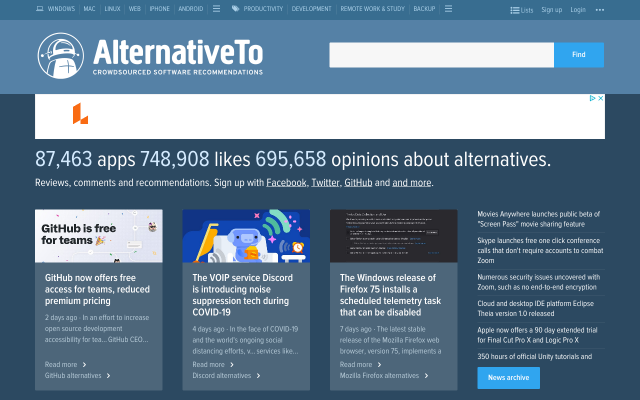Click the '87,463 apps' statistic text
Screen dimensions: 640x400
point(85,159)
